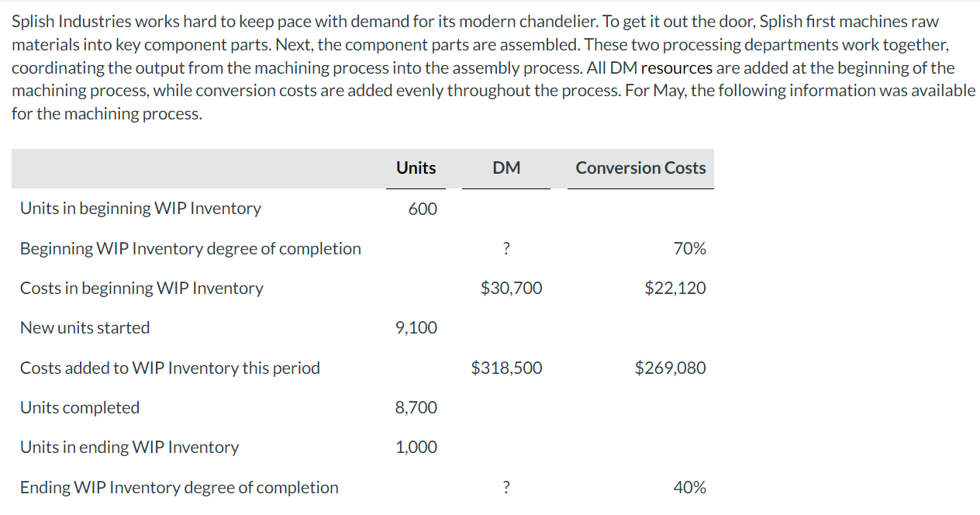The width and height of the screenshot is (980, 515).
Task: Select the "Units completed" row label
Action: 80,408
